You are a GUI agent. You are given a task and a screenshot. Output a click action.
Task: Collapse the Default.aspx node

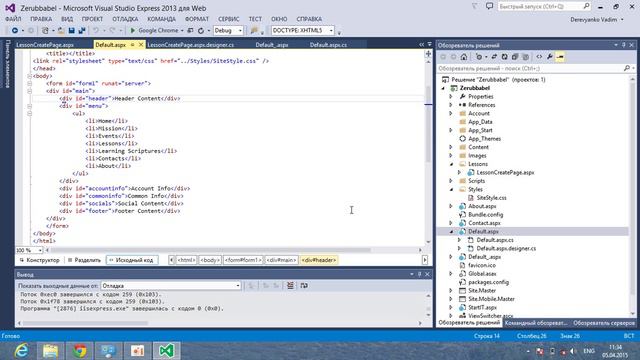451,231
